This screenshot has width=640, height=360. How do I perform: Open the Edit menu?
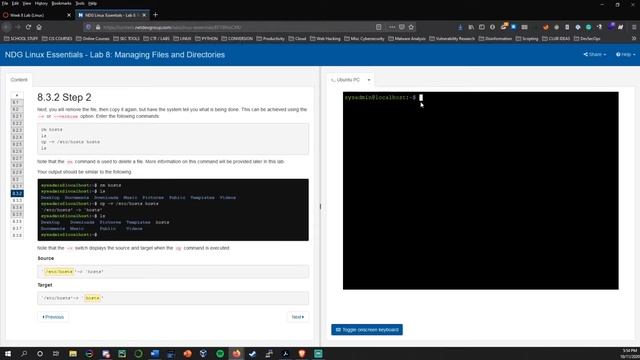point(15,3)
